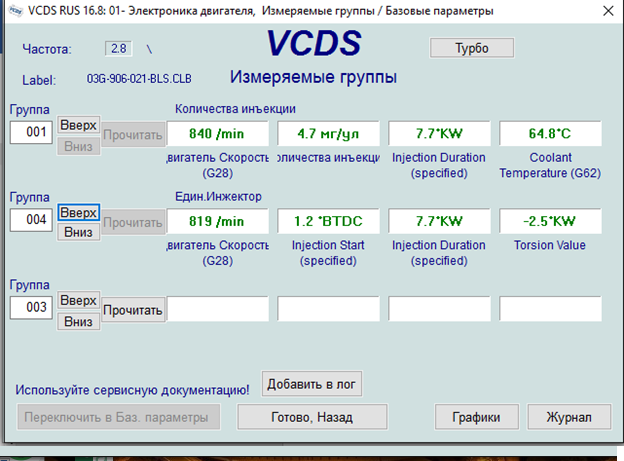Click first empty field in group 003
The height and width of the screenshot is (461, 624).
click(x=217, y=309)
